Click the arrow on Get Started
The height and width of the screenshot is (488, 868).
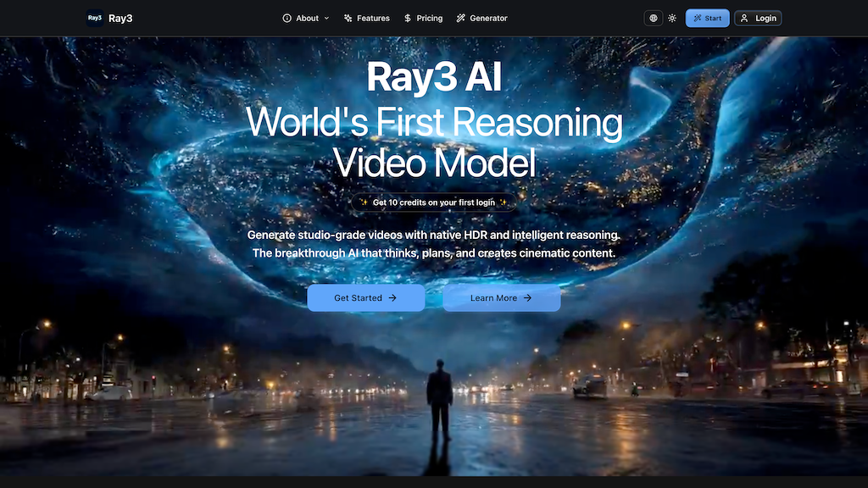(x=392, y=298)
